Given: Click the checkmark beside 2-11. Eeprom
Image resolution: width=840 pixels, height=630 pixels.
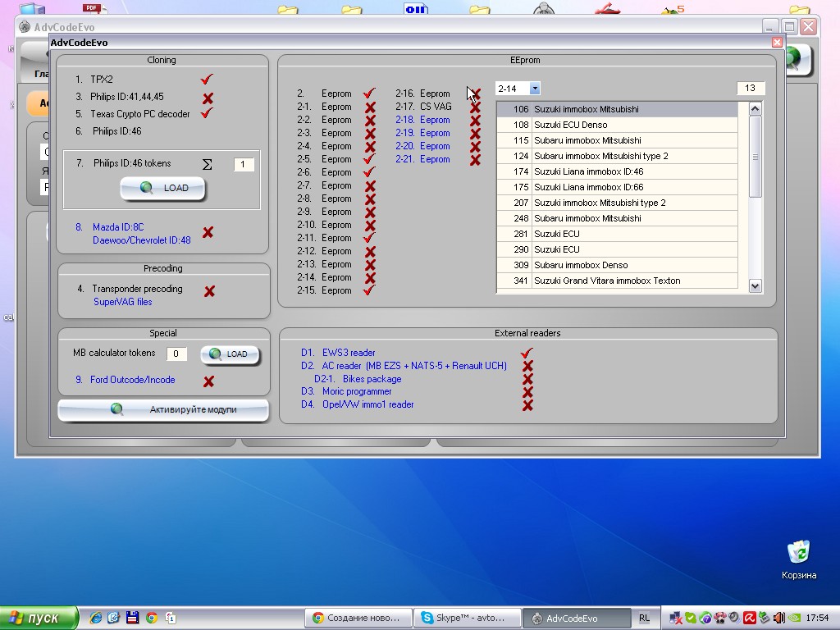Looking at the screenshot, I should 369,237.
